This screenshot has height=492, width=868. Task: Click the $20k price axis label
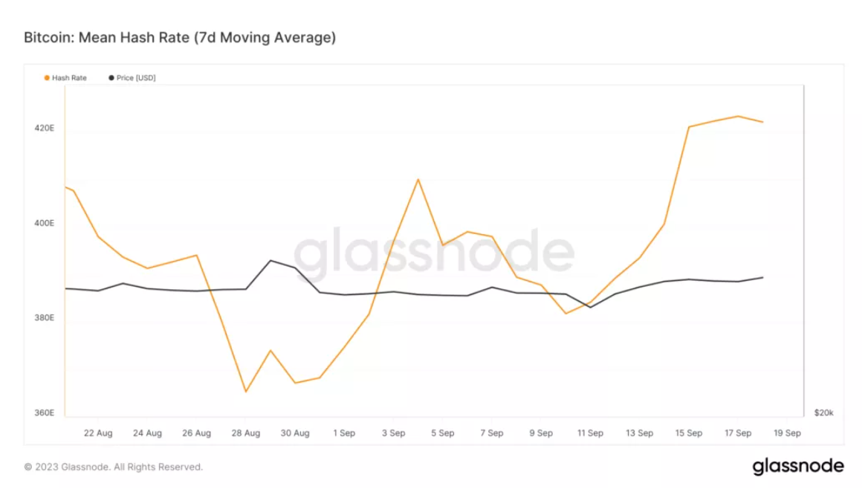click(x=824, y=412)
